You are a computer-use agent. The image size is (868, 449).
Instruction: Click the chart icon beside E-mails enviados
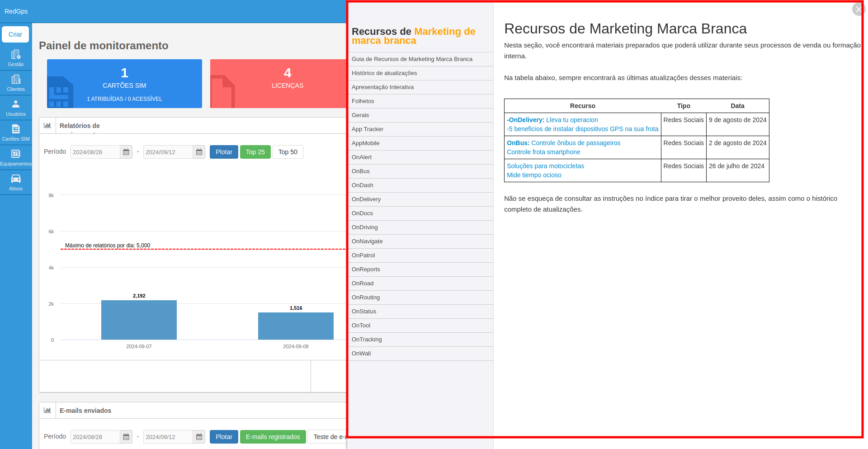coord(47,410)
